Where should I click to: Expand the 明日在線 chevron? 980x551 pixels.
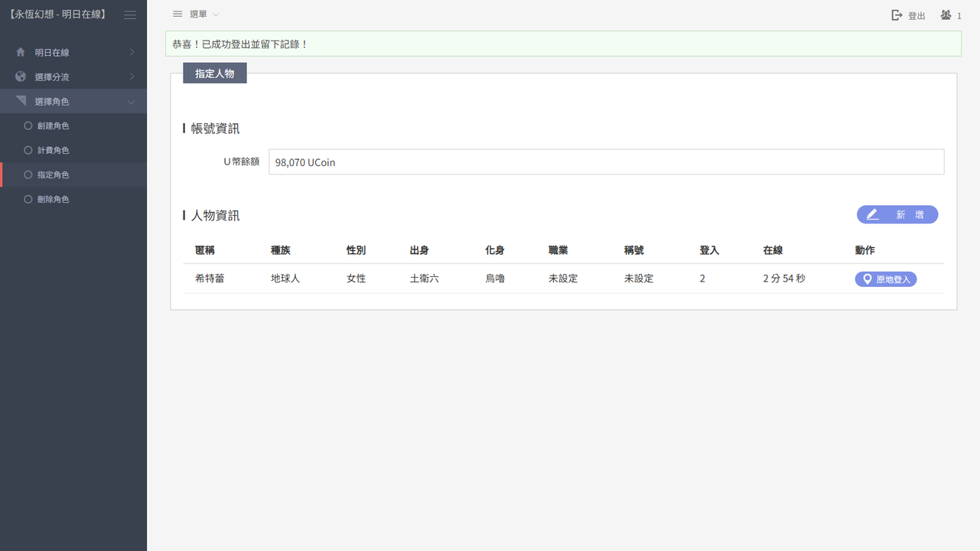(x=132, y=52)
